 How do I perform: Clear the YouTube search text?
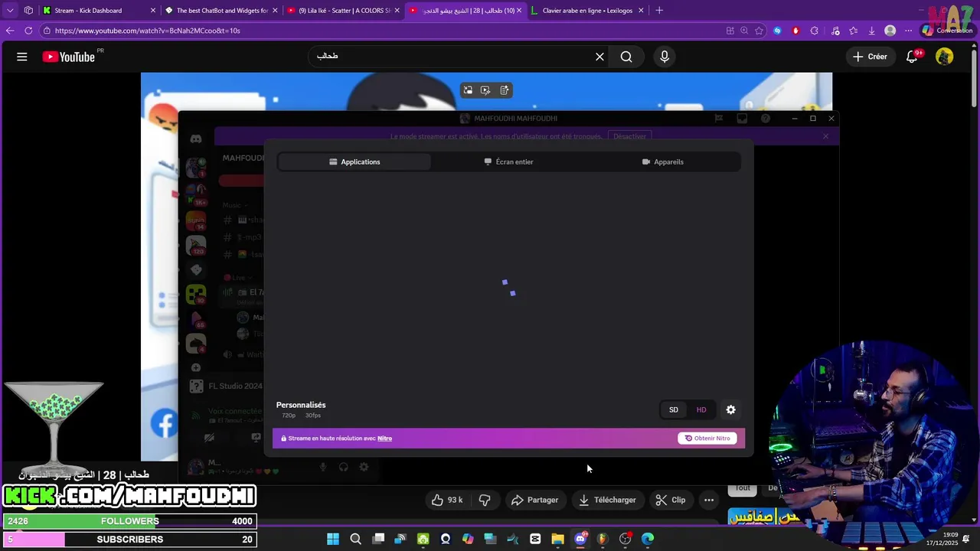tap(600, 57)
